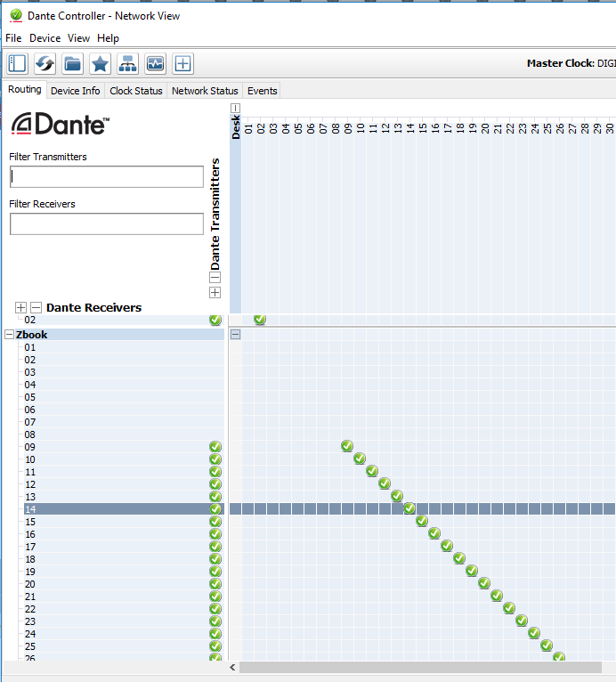The width and height of the screenshot is (616, 682).
Task: Click the minus box in the Zbook grid row
Action: click(x=235, y=335)
